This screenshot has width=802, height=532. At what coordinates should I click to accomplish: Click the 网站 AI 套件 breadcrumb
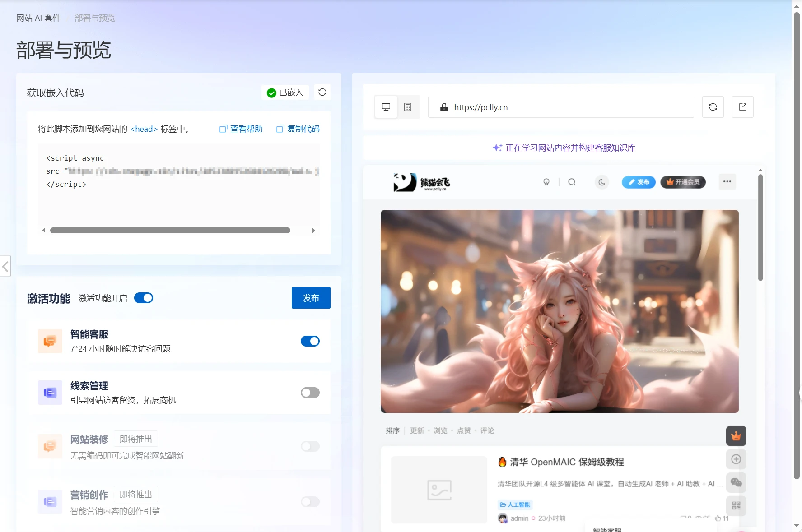point(38,18)
